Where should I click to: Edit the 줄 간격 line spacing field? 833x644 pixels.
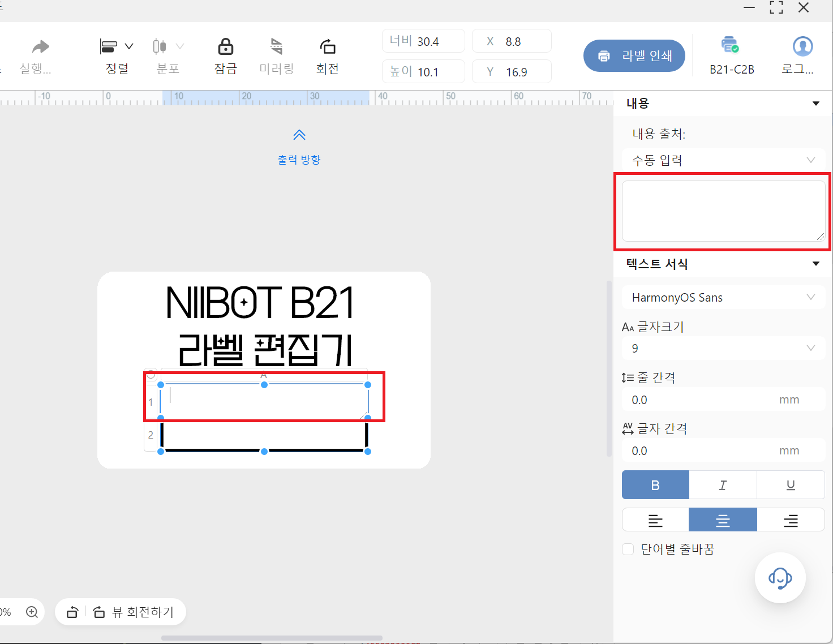pos(723,400)
